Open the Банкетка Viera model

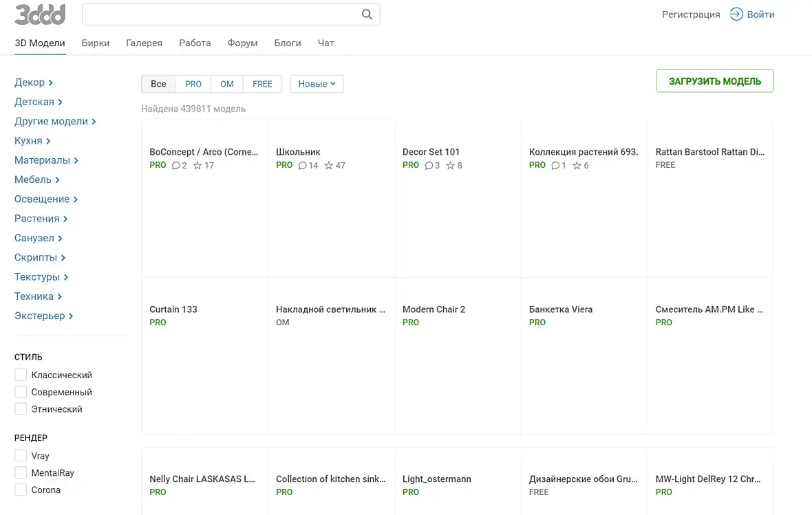tap(561, 309)
